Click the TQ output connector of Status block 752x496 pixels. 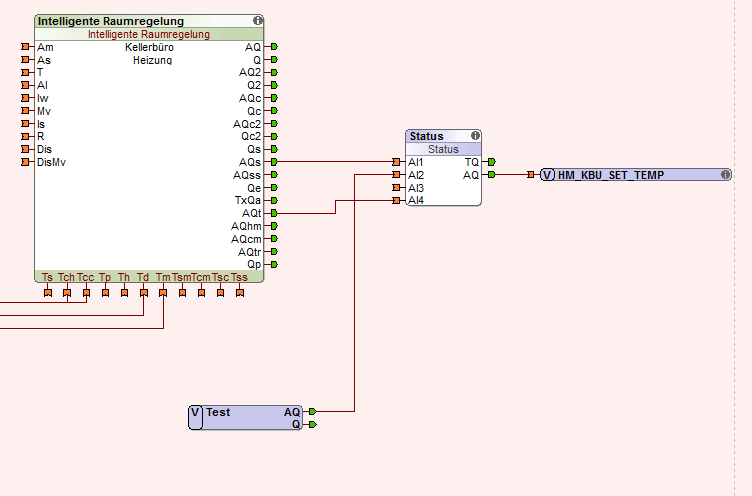491,162
